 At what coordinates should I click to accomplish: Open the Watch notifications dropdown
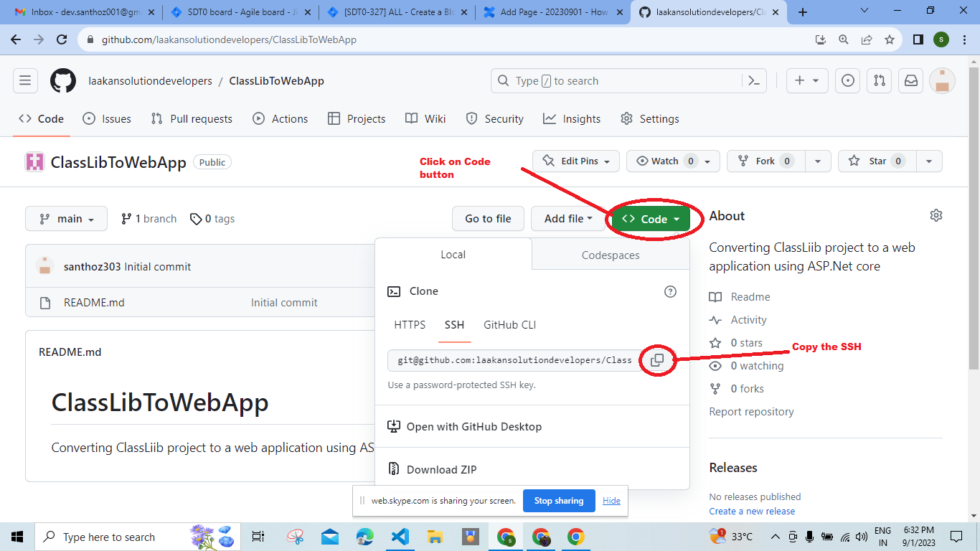(x=673, y=161)
